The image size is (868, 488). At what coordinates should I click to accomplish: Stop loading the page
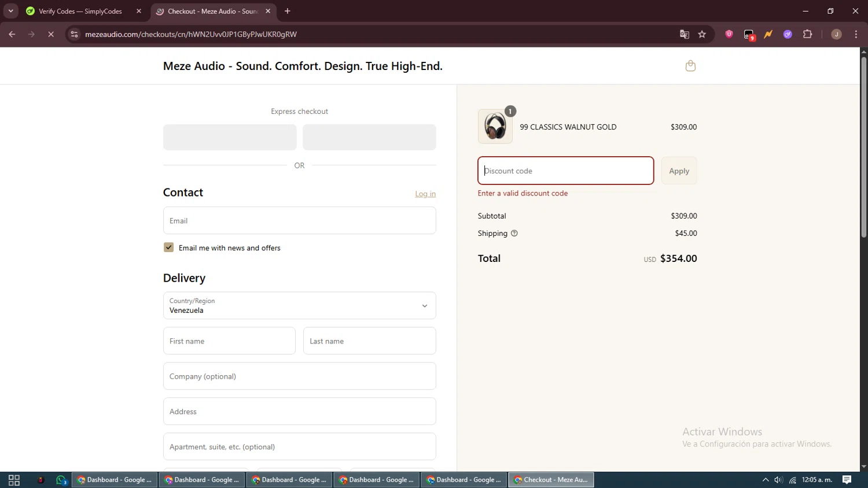coord(51,35)
